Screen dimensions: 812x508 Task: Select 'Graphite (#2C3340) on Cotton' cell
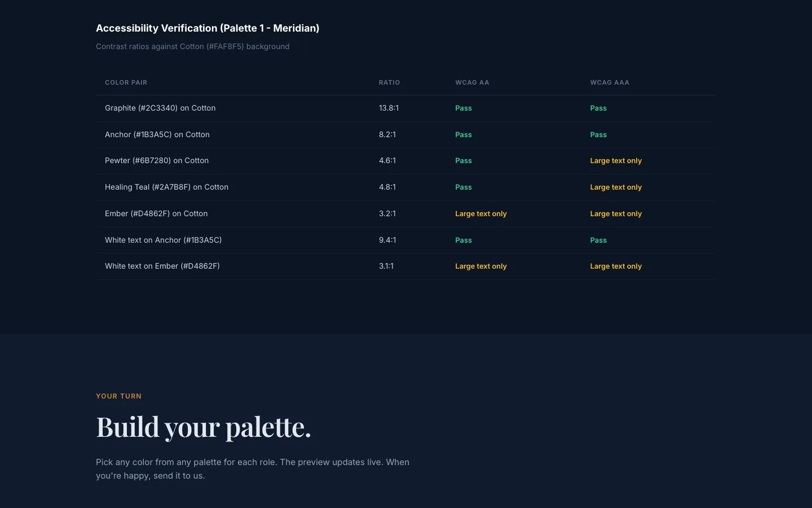pos(160,108)
